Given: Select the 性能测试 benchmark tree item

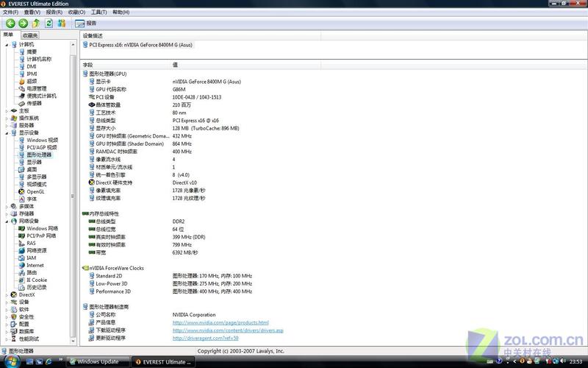Looking at the screenshot, I should tap(29, 339).
